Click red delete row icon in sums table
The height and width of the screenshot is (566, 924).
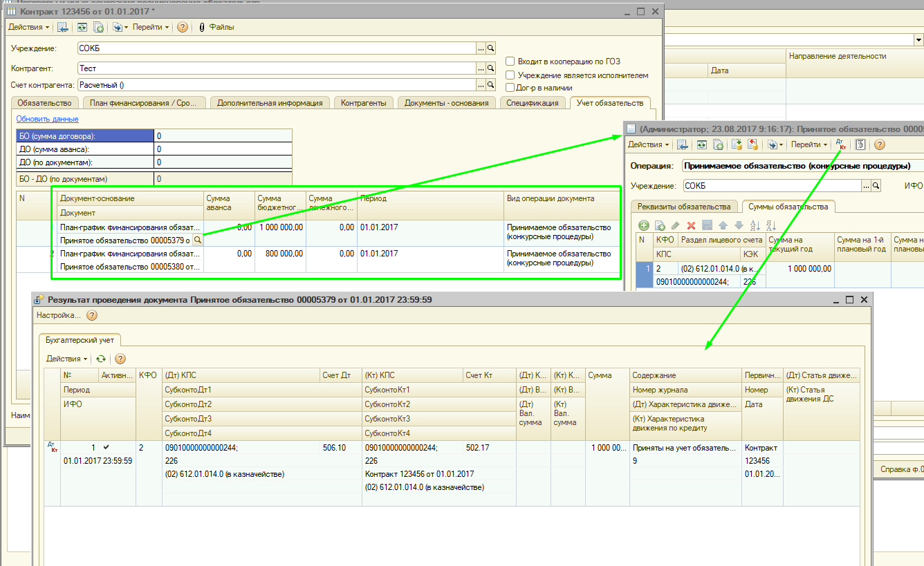pyautogui.click(x=690, y=225)
